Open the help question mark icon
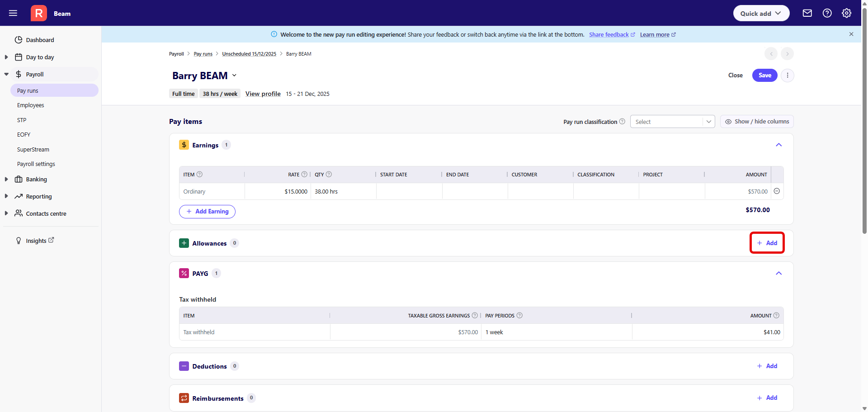 click(x=827, y=13)
